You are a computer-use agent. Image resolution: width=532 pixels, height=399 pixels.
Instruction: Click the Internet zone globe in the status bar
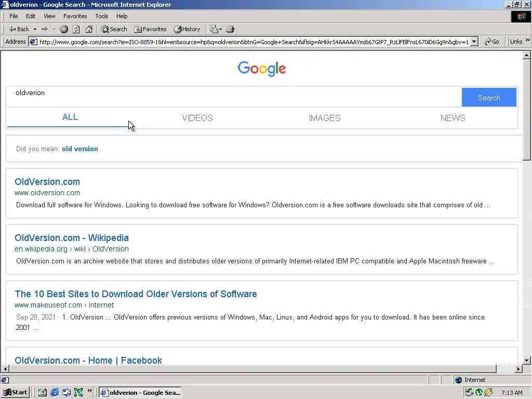(x=458, y=380)
